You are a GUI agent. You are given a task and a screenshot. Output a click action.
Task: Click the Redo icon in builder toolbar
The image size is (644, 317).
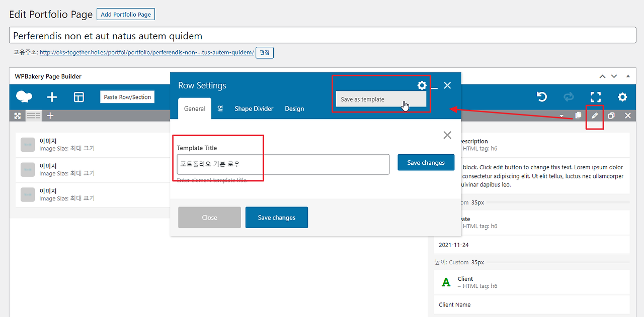coord(569,96)
